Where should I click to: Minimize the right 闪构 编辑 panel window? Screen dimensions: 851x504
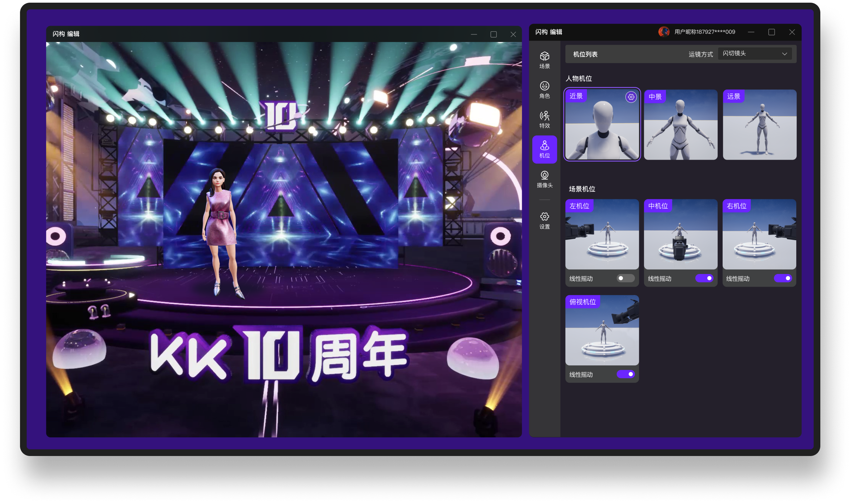click(x=751, y=32)
